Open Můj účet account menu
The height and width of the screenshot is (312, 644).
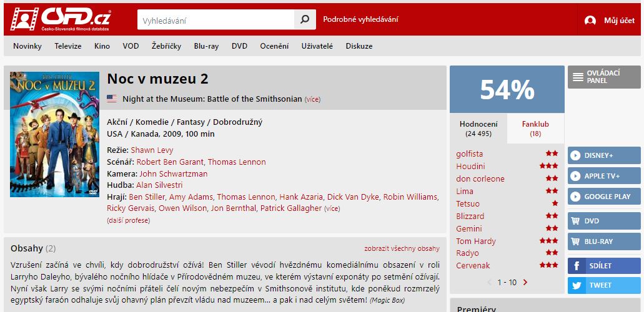619,21
